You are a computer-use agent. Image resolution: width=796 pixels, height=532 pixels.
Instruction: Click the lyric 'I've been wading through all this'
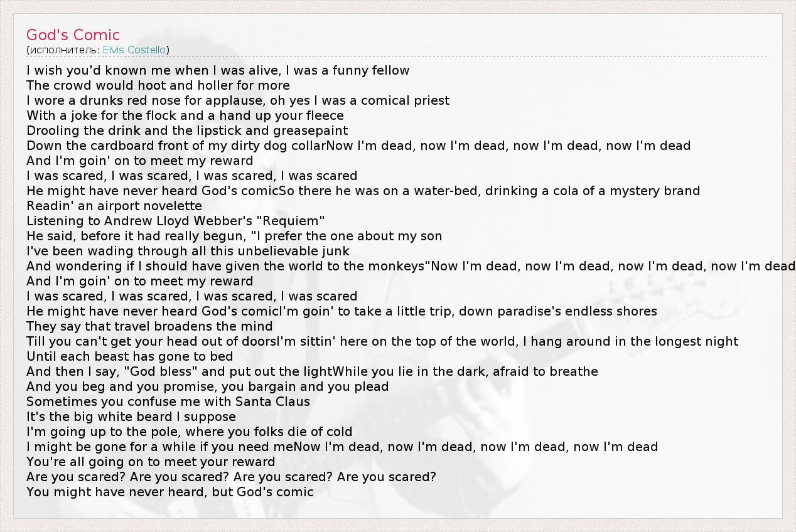(x=188, y=251)
